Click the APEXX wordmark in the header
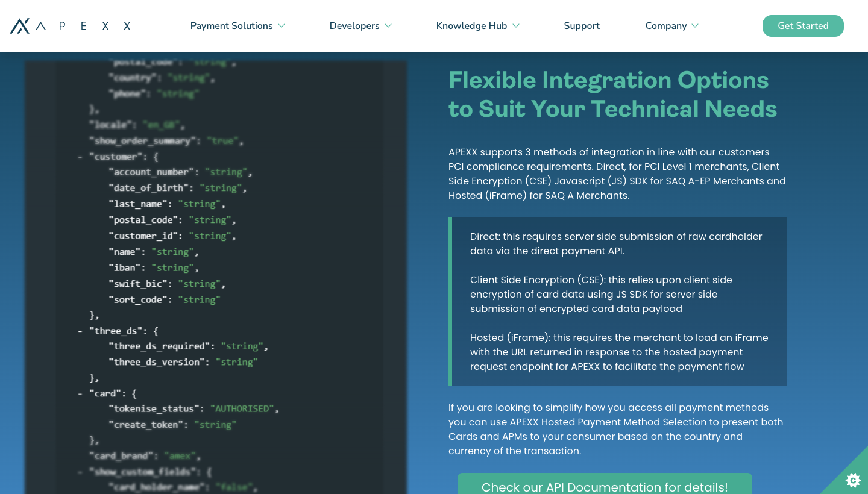 (x=83, y=26)
